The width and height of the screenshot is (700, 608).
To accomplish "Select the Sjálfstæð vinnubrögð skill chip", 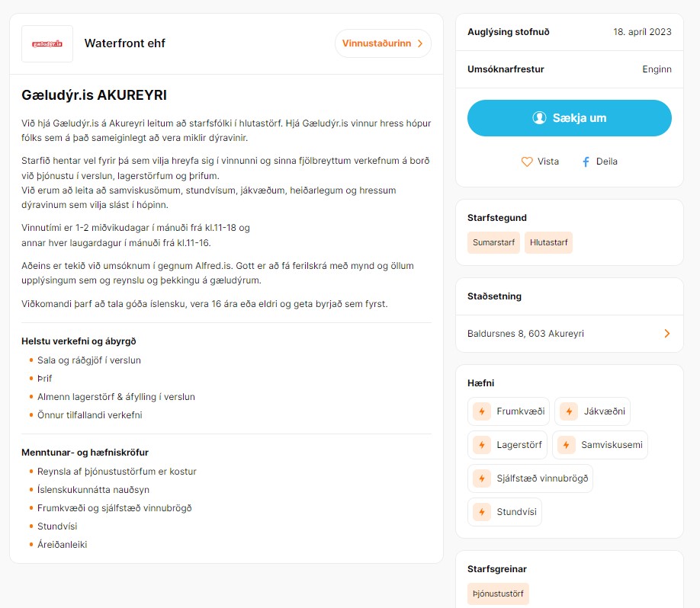I will pyautogui.click(x=531, y=478).
